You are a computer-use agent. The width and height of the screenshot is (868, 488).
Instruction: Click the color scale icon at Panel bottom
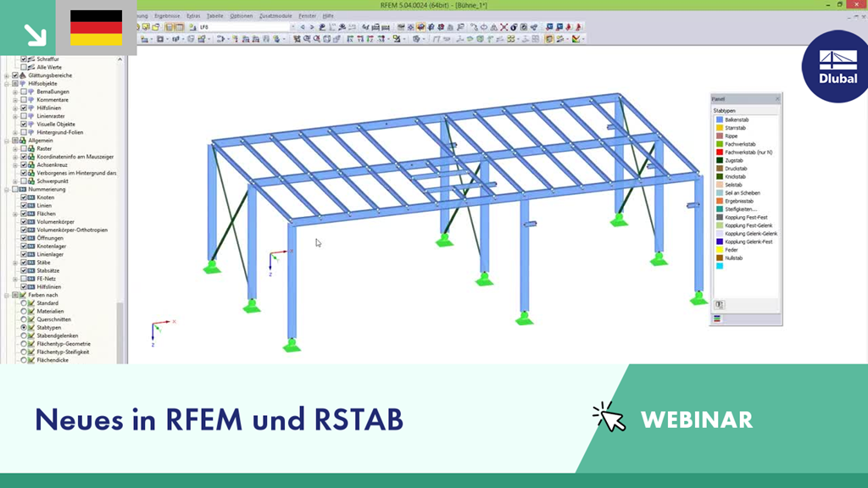(x=717, y=319)
